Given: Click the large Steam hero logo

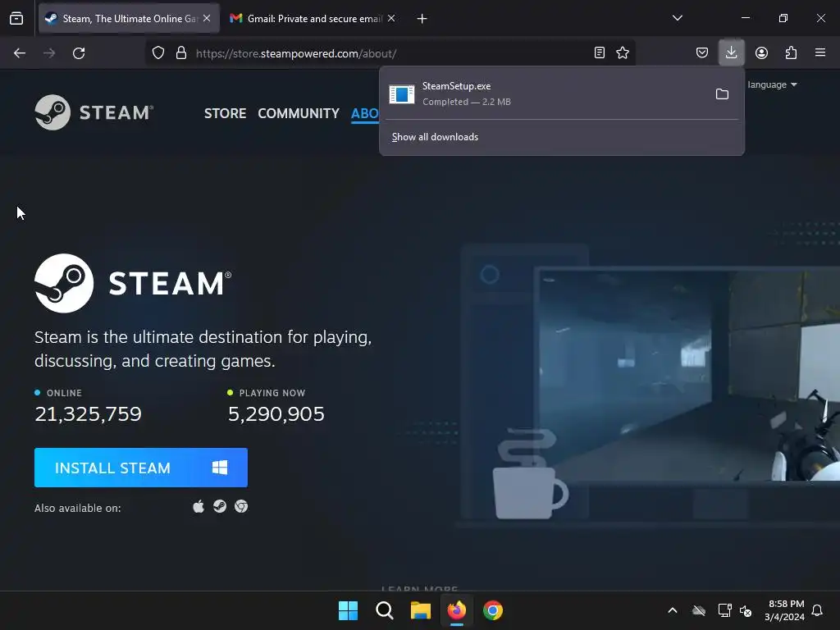Looking at the screenshot, I should click(x=133, y=283).
